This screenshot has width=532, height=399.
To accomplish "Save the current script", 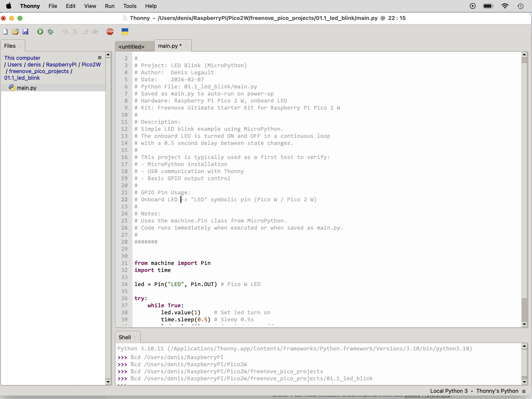I will point(26,32).
